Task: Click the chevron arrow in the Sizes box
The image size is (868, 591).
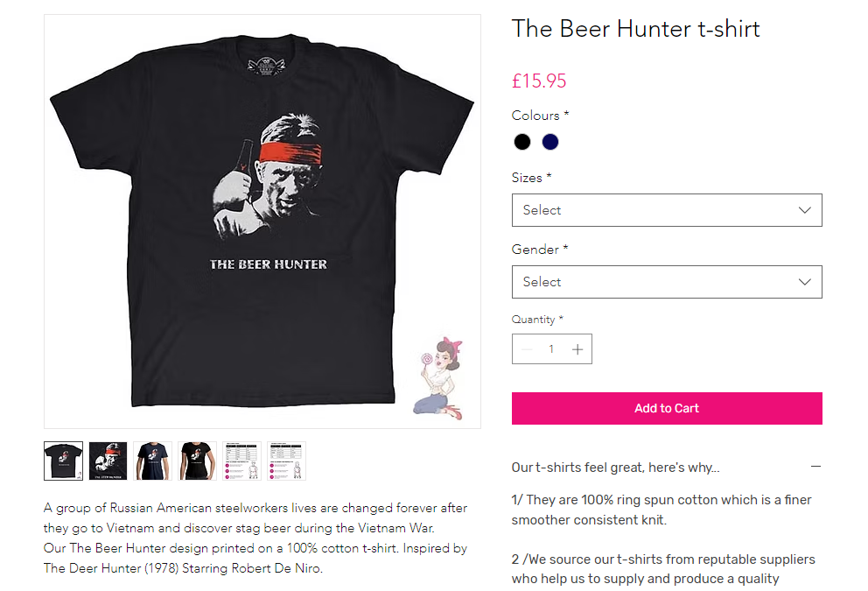Action: [805, 210]
